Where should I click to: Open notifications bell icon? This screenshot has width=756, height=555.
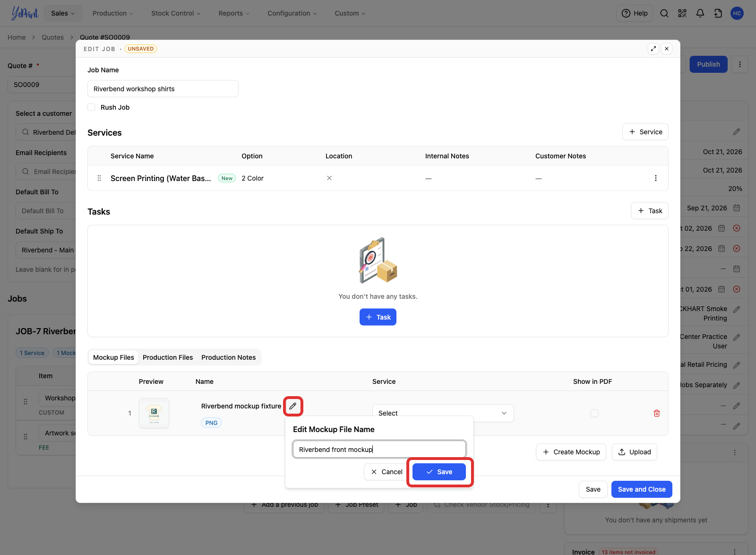click(700, 13)
